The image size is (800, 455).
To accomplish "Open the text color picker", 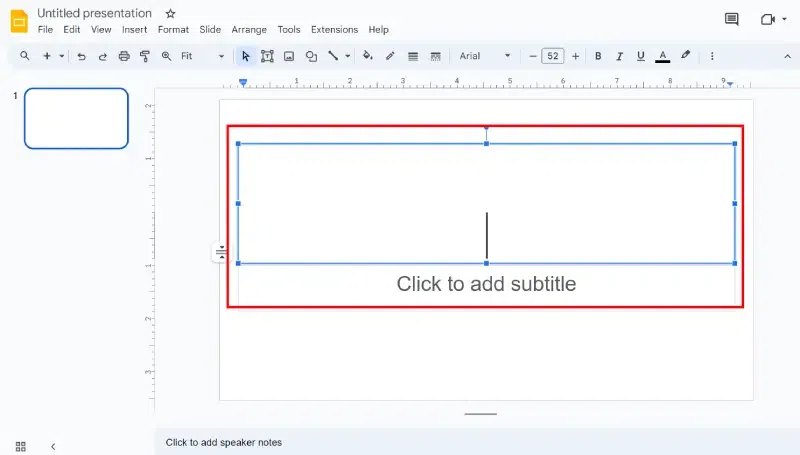I will click(x=662, y=56).
